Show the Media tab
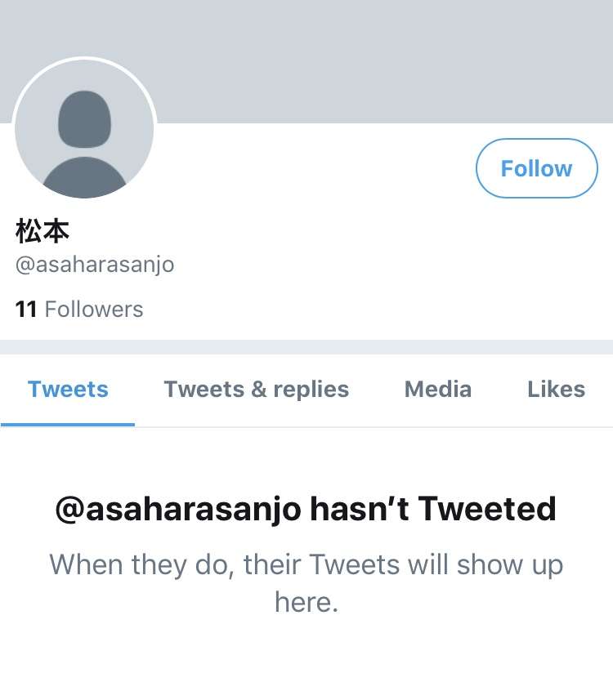Screen dimensions: 613x700 (438, 390)
